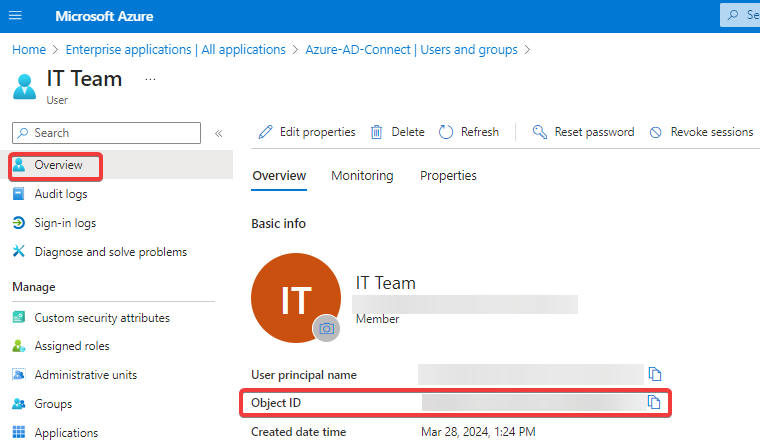Click the Assigned roles person icon
This screenshot has height=442, width=760.
point(18,346)
